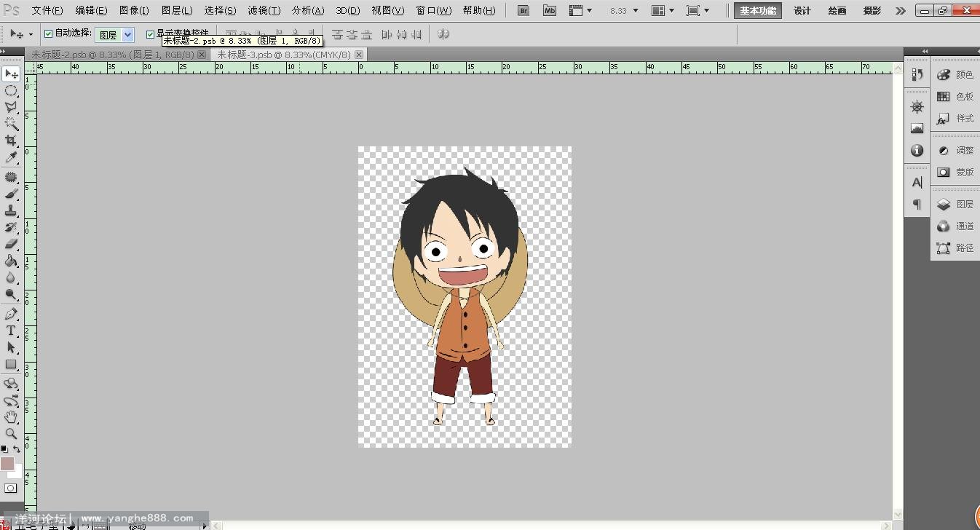Open the Move tool preset picker arrow
The height and width of the screenshot is (530, 980).
(x=31, y=34)
